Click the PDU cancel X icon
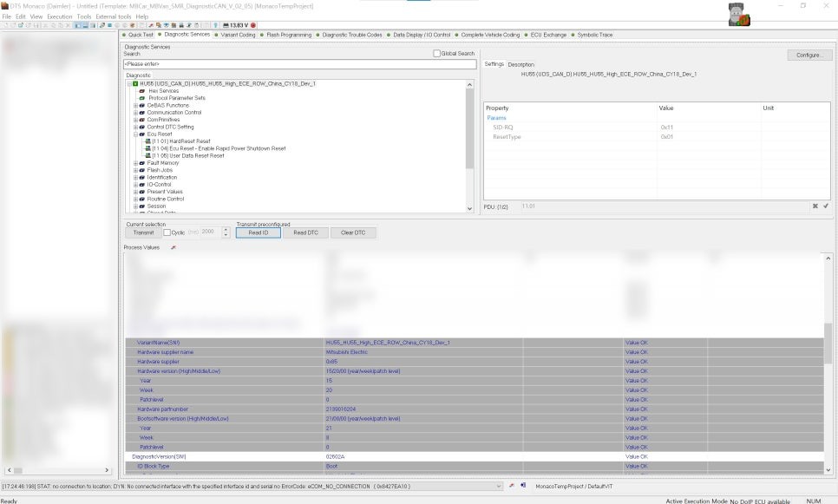The image size is (838, 504). tap(815, 206)
